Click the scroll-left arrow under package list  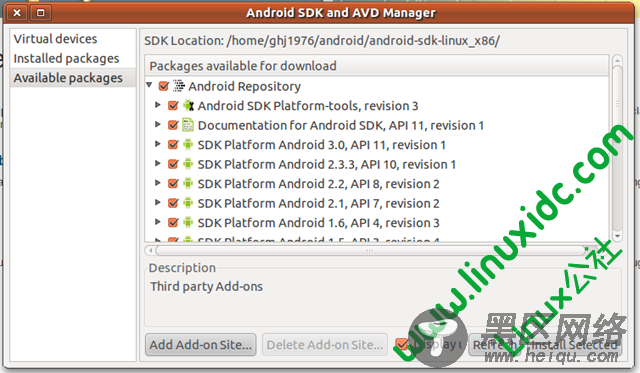(151, 250)
